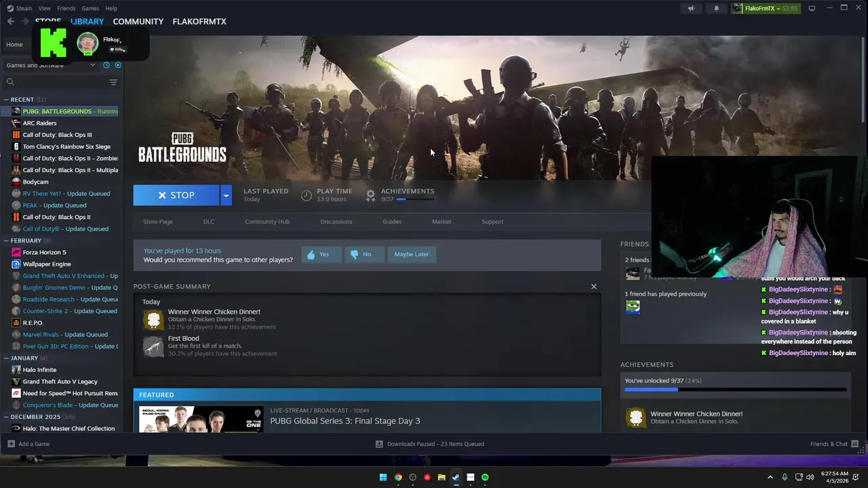Switch to the COMMUNITY tab
This screenshot has height=488, width=868.
tap(138, 22)
